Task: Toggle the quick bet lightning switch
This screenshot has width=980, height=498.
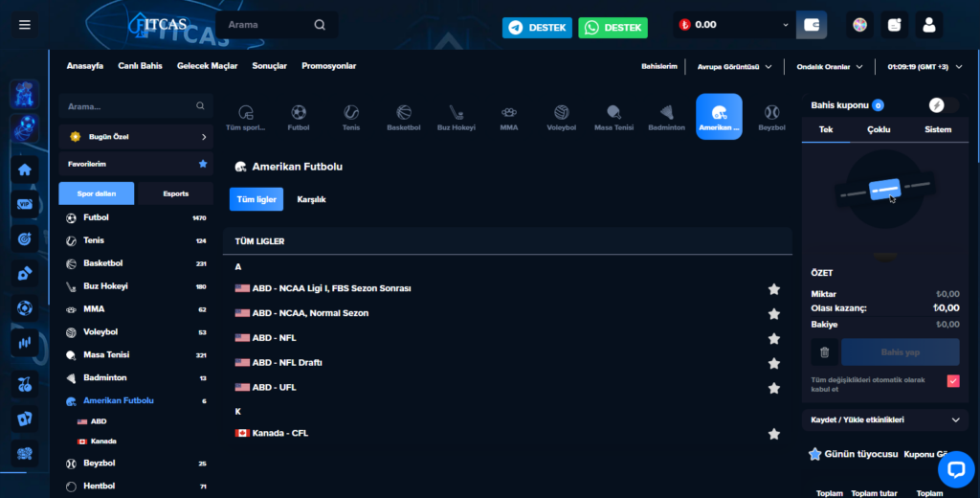Action: [x=944, y=105]
